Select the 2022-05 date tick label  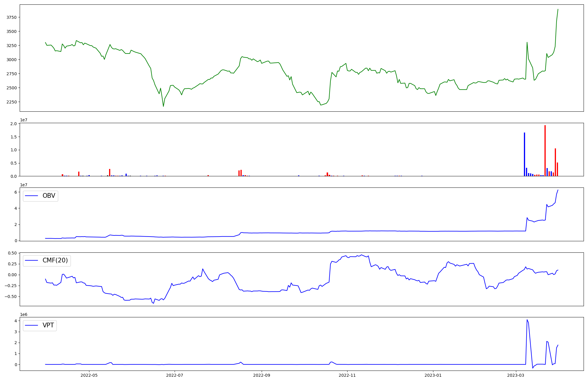click(89, 375)
